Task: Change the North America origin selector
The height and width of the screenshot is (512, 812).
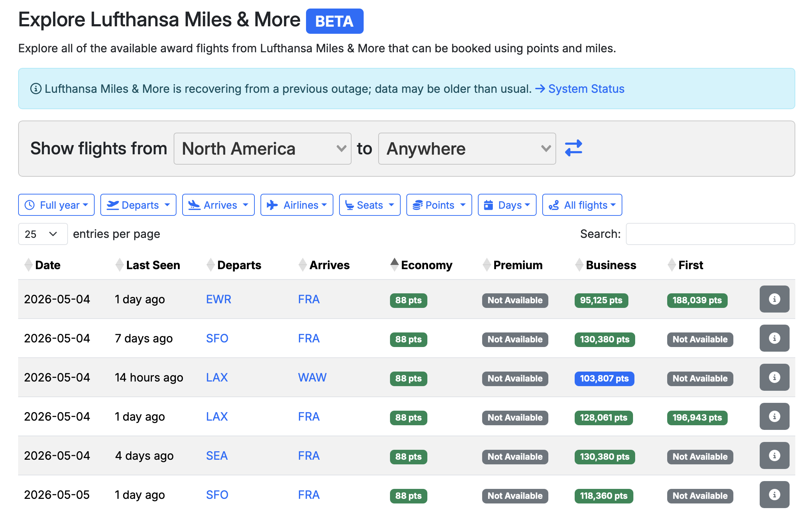Action: pos(262,149)
